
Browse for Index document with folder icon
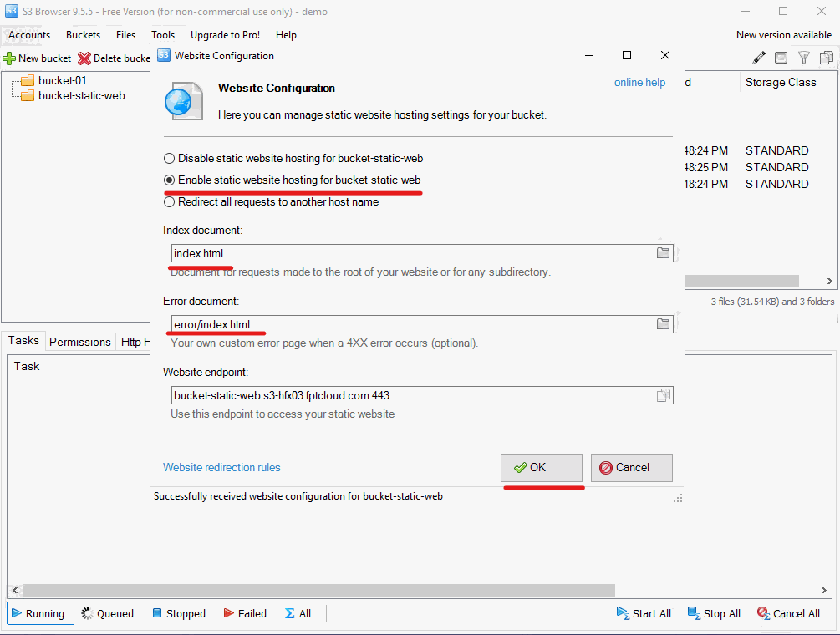(x=663, y=252)
